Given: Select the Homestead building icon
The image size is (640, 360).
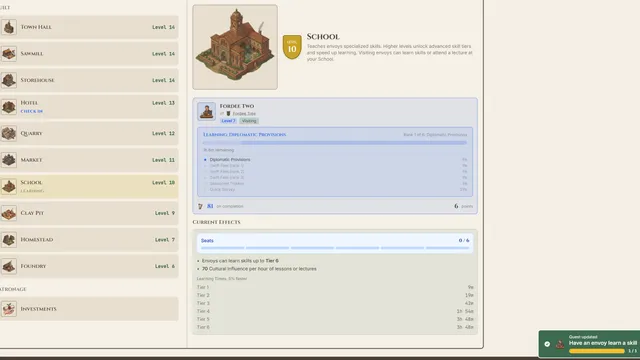Looking at the screenshot, I should tap(9, 240).
